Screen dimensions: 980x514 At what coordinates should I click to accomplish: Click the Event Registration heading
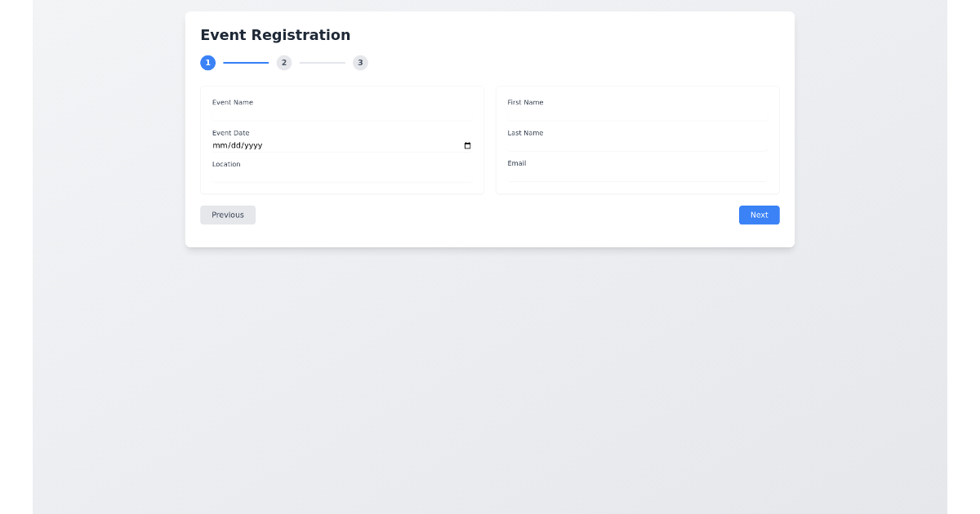[275, 35]
